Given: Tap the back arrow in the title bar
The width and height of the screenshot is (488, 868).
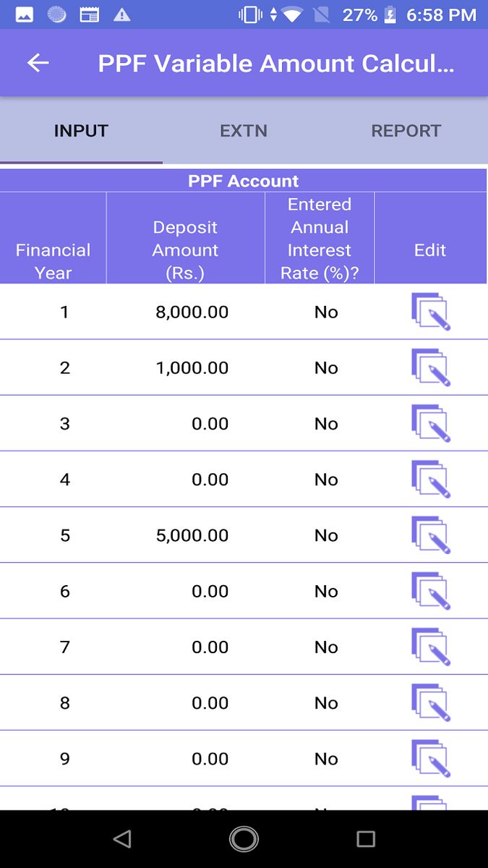Looking at the screenshot, I should [37, 63].
